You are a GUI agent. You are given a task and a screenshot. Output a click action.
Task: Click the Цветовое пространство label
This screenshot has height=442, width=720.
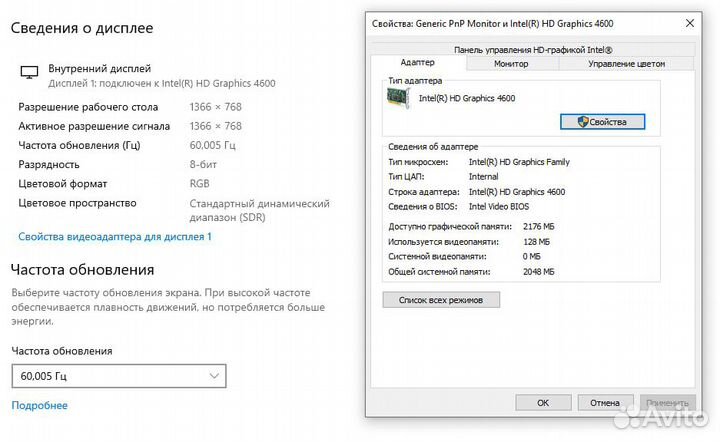coord(77,203)
